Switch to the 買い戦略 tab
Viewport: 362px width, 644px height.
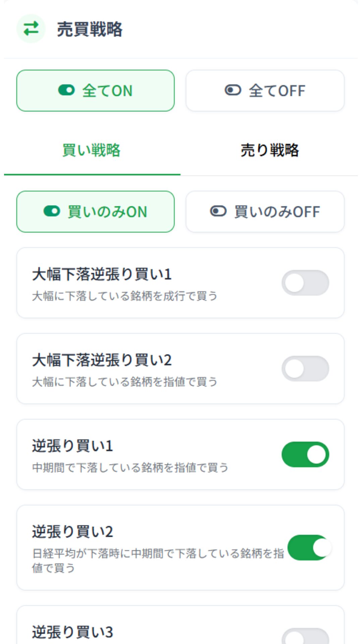92,150
